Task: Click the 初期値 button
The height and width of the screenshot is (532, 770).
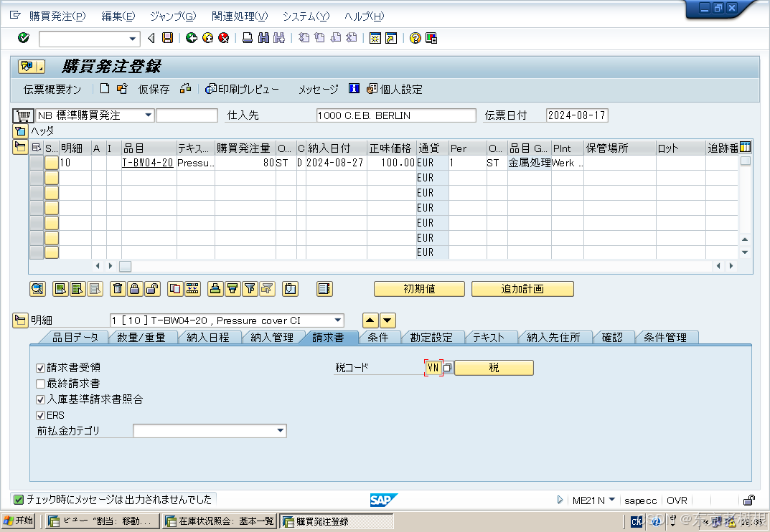Action: [419, 288]
